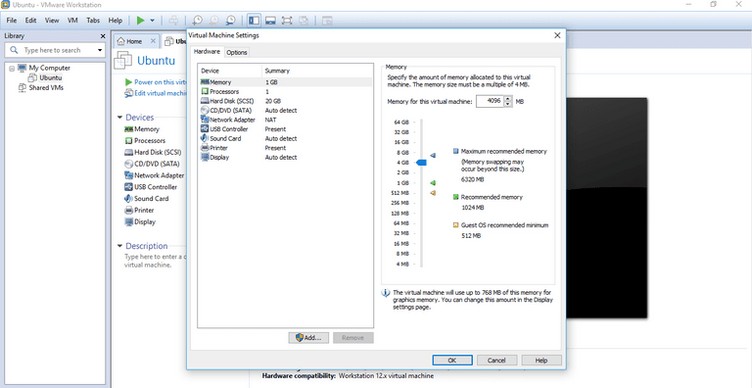Image resolution: width=752 pixels, height=388 pixels.
Task: Open the Library search dropdown arrow
Action: [100, 50]
